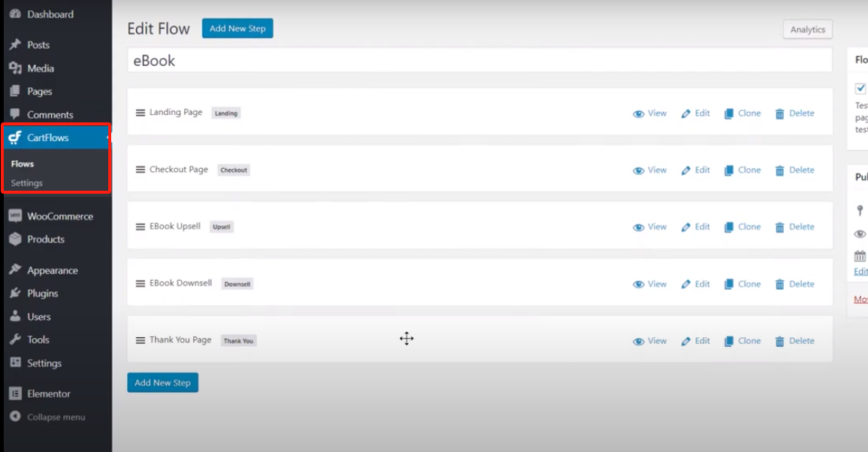Open Comments menu item

50,115
